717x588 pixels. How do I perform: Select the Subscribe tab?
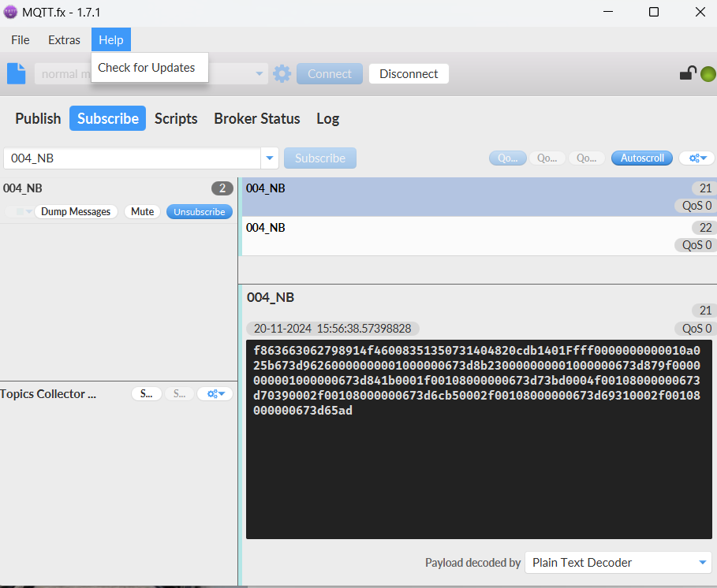(x=108, y=118)
